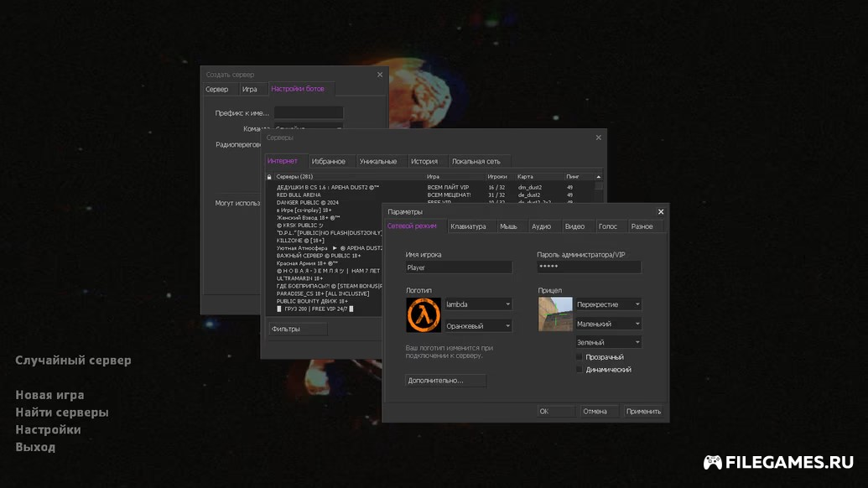Open the Дополнительно... advanced options
Viewport: 868px width, 488px height.
[445, 381]
